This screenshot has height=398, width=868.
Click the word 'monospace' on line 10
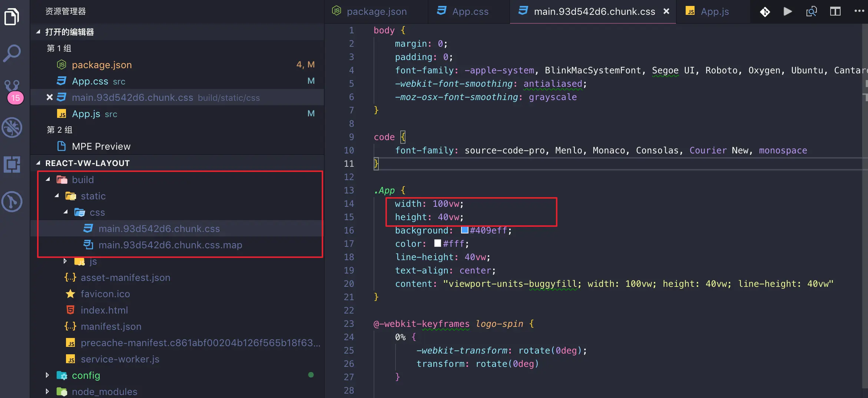(x=783, y=150)
